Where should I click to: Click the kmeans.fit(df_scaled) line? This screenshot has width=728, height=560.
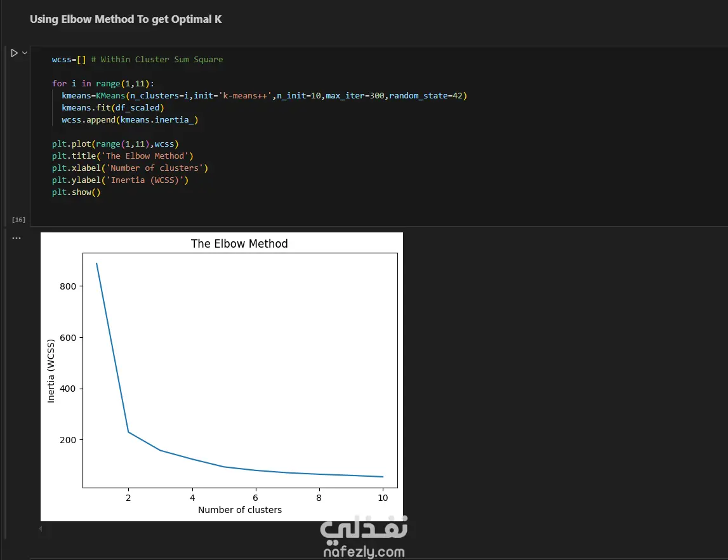[x=112, y=108]
